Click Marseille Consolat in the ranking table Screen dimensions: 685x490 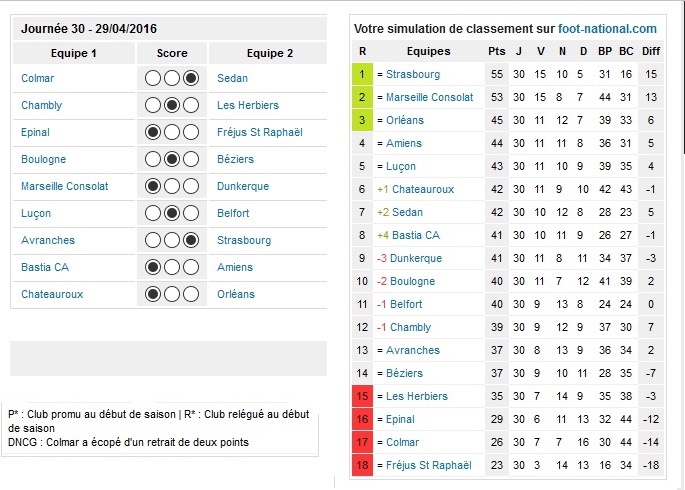pos(429,97)
